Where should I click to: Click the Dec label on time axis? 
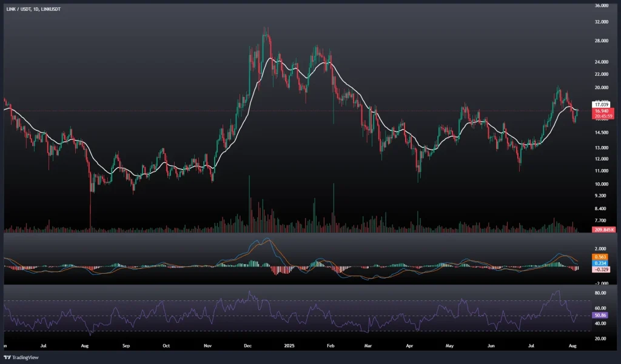tap(247, 347)
